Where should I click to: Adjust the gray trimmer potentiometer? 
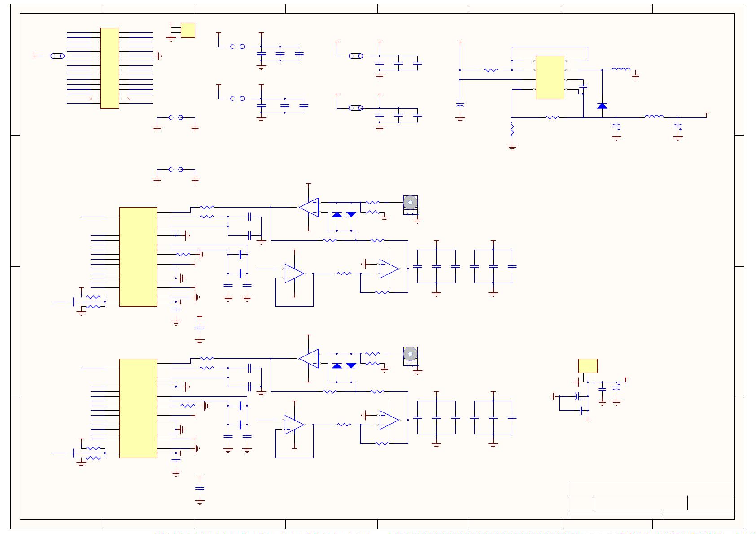pos(410,204)
